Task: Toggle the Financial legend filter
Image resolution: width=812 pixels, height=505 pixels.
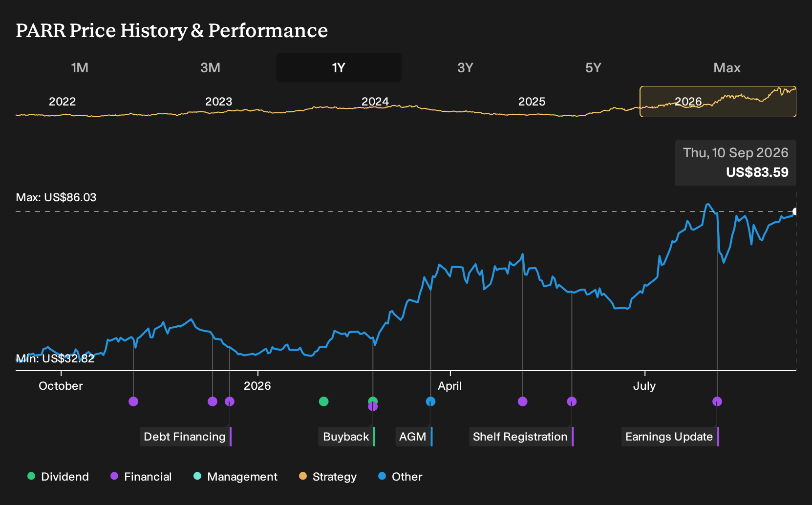Action: click(141, 477)
